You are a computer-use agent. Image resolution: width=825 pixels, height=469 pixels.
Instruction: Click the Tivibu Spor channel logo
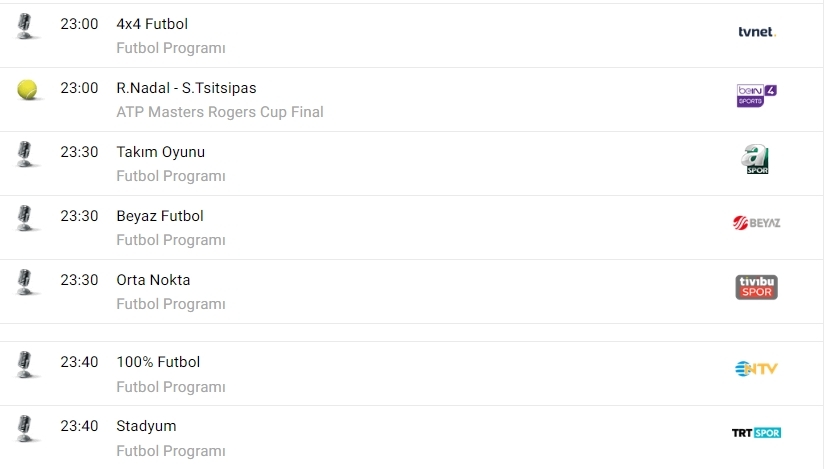[x=756, y=287]
